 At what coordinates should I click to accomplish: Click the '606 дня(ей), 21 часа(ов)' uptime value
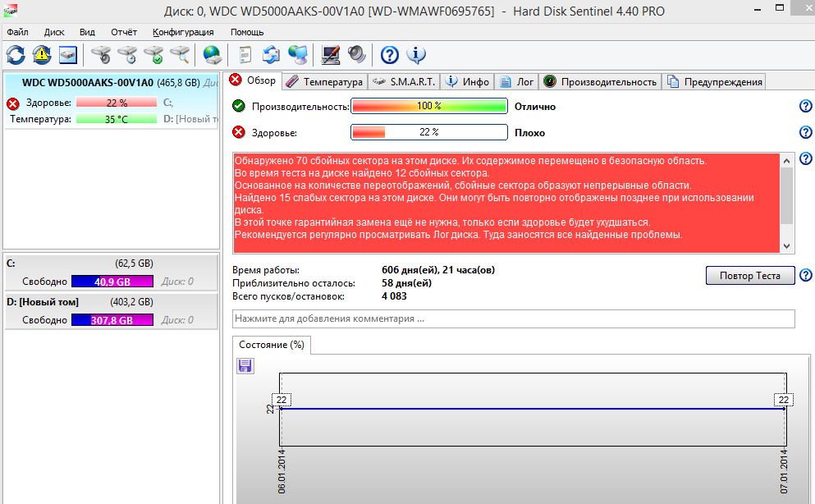pyautogui.click(x=438, y=270)
